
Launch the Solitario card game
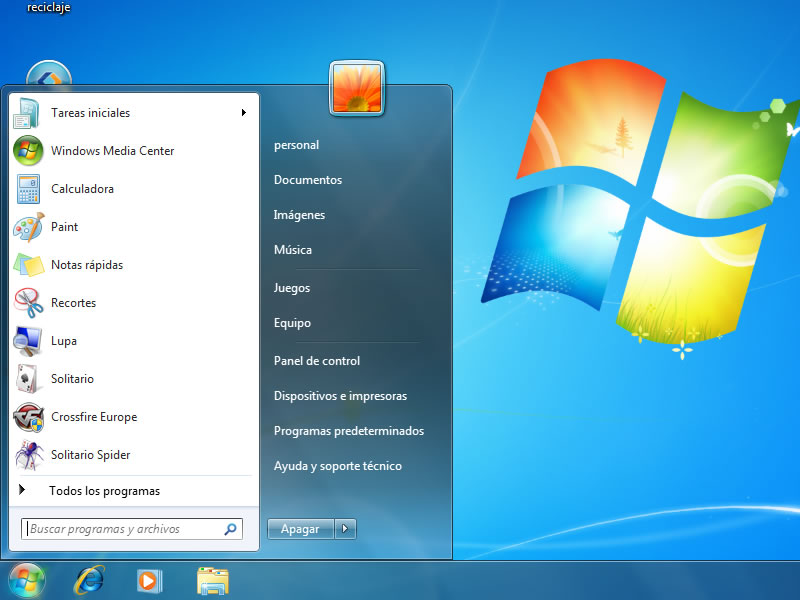(x=134, y=379)
